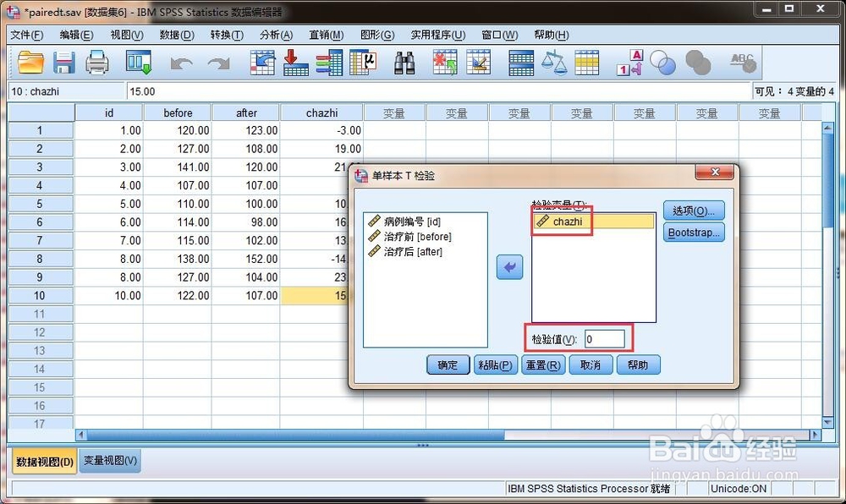This screenshot has height=504, width=846.
Task: Click the Save floppy disk icon
Action: pos(63,63)
